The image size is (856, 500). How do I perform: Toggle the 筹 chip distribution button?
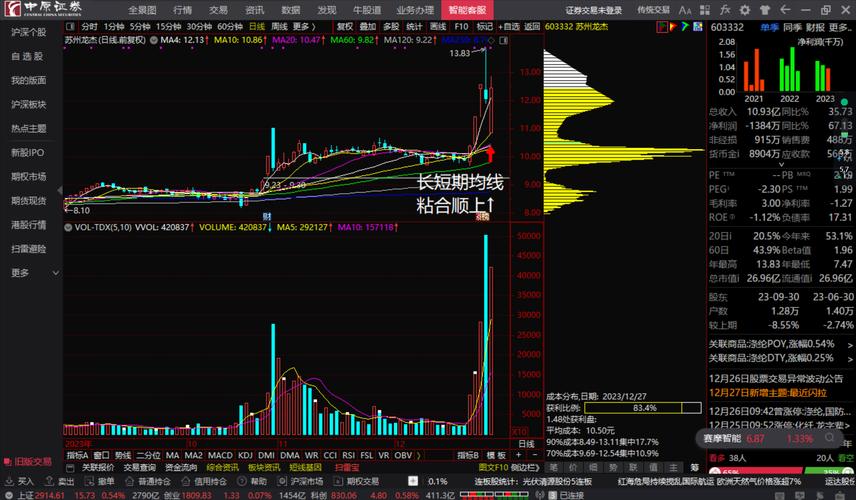click(x=694, y=467)
